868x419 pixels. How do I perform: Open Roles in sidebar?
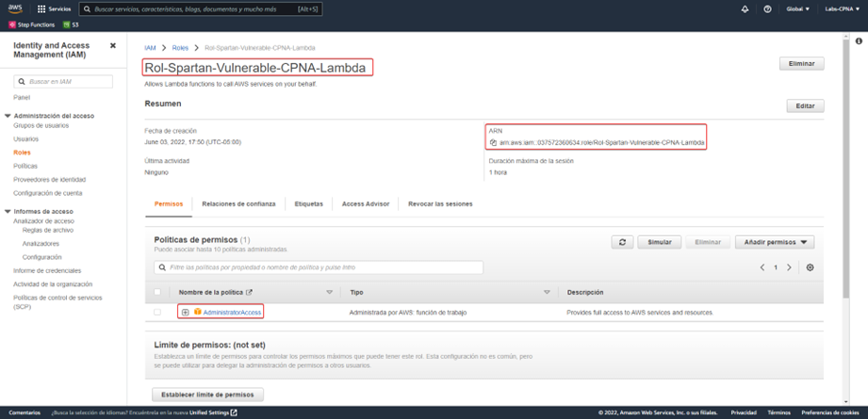point(22,153)
